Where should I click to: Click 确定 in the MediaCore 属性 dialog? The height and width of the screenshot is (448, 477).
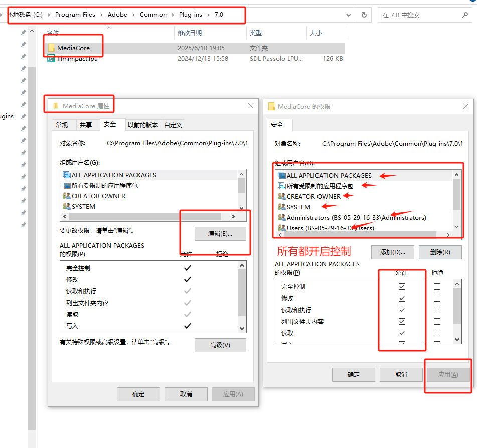pos(138,394)
